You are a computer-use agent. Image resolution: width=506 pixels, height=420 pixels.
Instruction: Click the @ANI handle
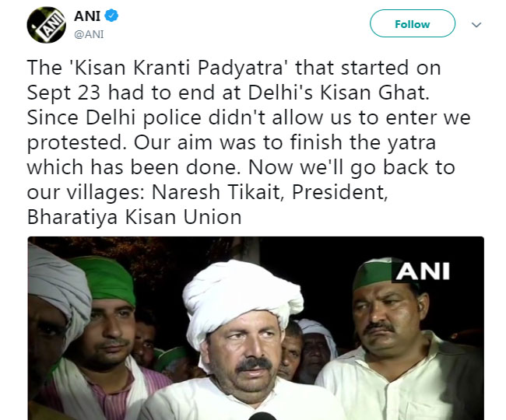click(x=90, y=33)
